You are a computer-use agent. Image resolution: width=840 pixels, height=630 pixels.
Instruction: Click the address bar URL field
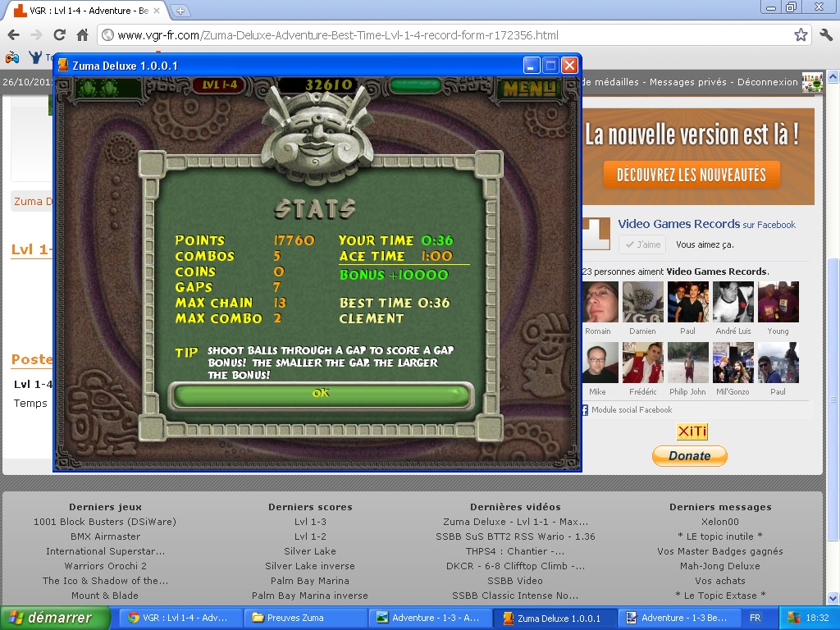tap(443, 35)
